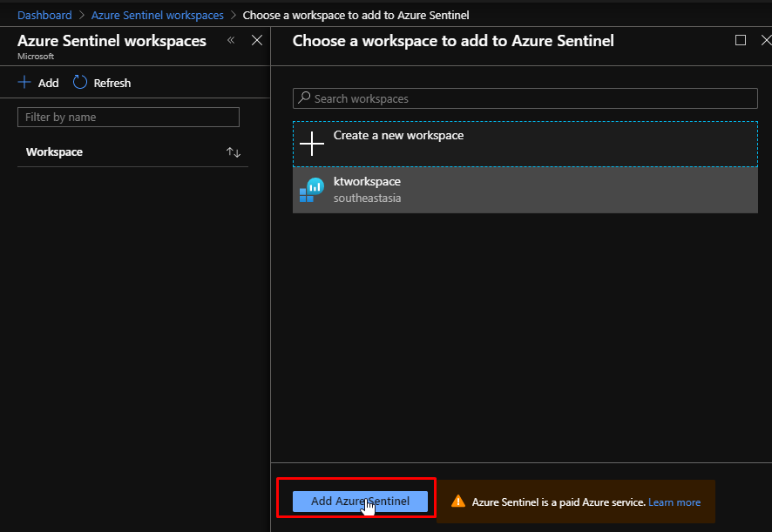Open the Learn more link
The height and width of the screenshot is (532, 772).
[x=674, y=502]
